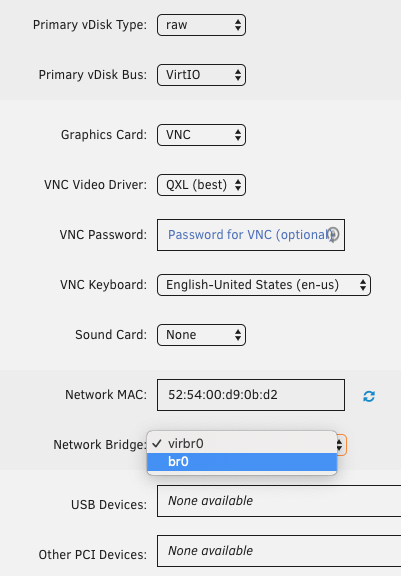This screenshot has width=401, height=576.
Task: Choose the checked virbr0 bridge option
Action: pyautogui.click(x=242, y=444)
